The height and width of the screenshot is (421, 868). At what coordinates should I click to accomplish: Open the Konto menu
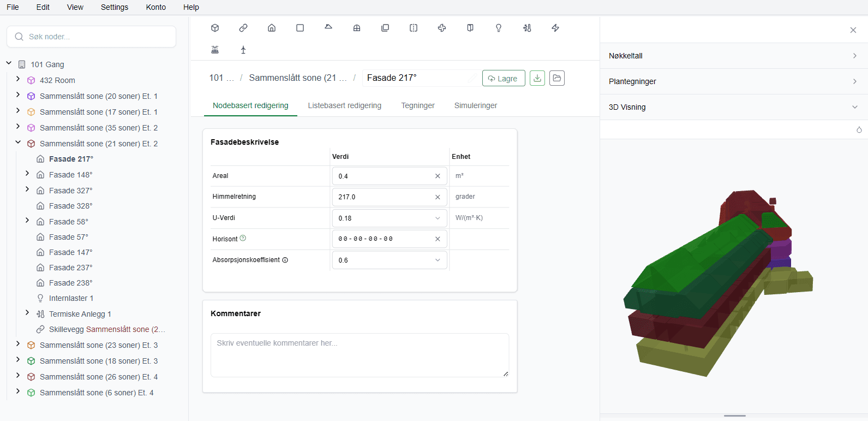pyautogui.click(x=156, y=7)
